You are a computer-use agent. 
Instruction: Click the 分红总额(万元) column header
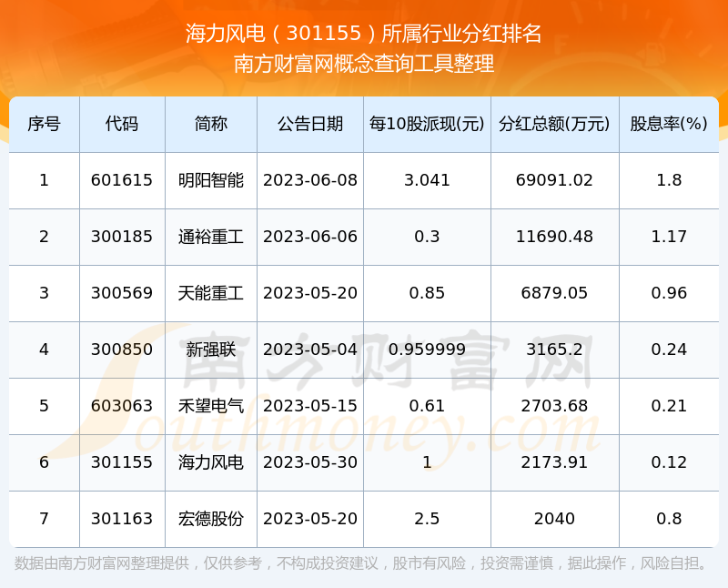point(554,124)
